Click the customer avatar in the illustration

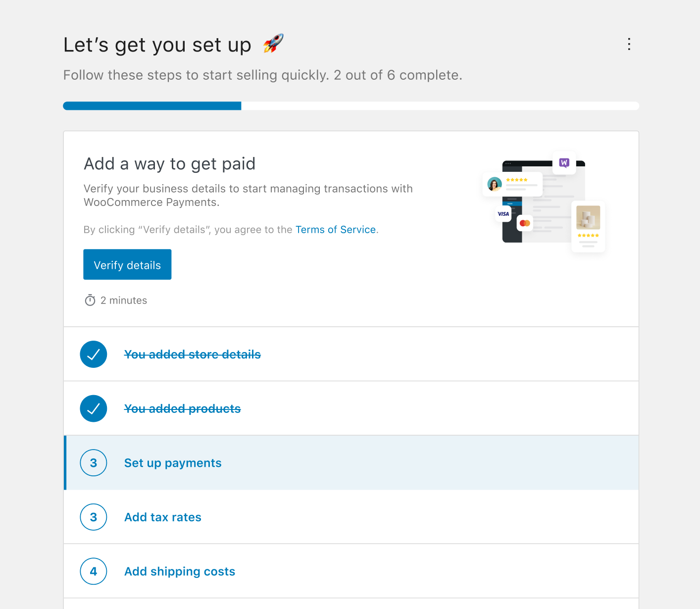[x=494, y=184]
